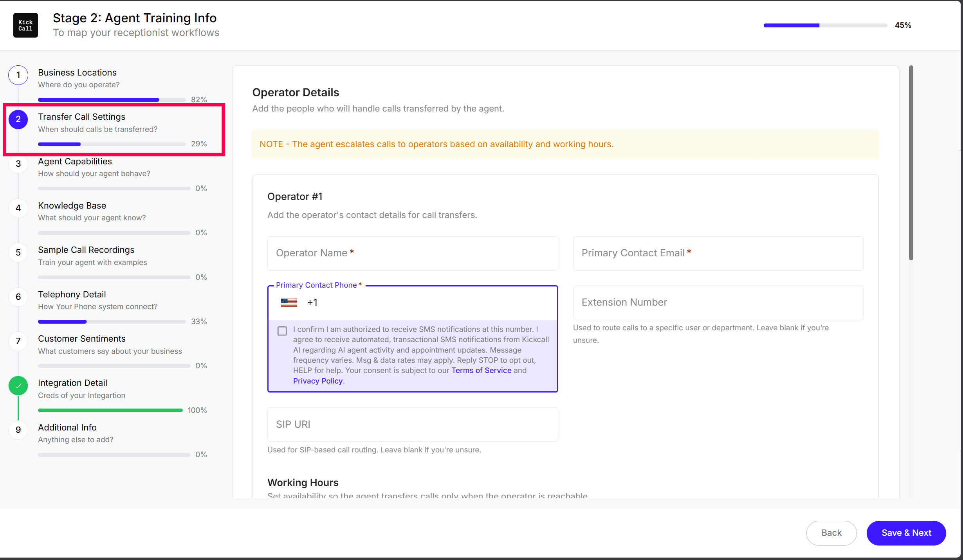Click the green checkmark Integration Detail icon
963x560 pixels.
18,385
